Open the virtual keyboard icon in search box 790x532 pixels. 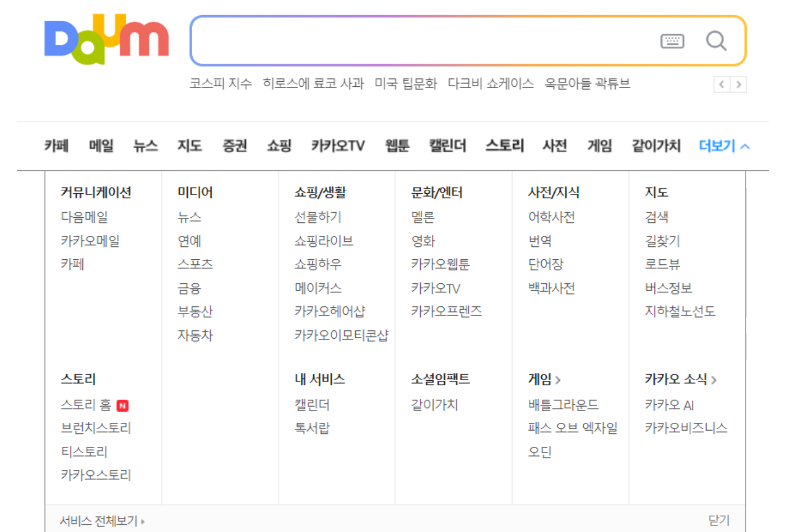(672, 41)
